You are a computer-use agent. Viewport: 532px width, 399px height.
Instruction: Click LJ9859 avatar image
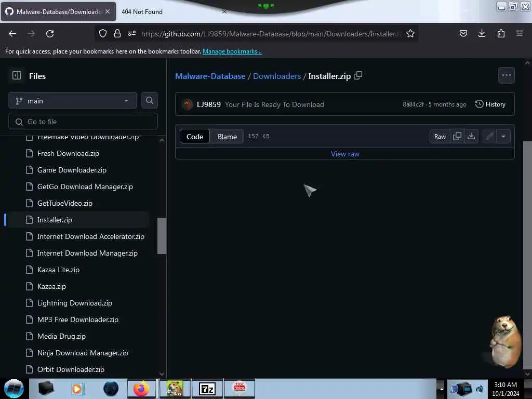pyautogui.click(x=188, y=104)
